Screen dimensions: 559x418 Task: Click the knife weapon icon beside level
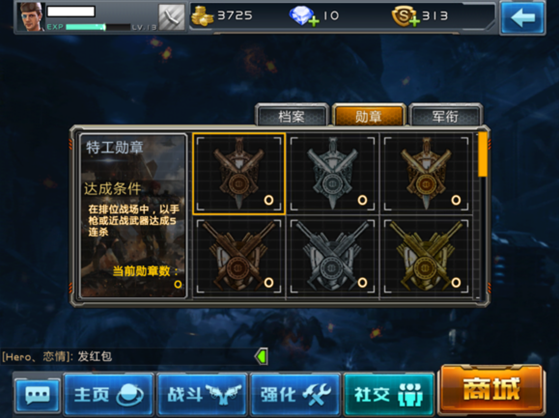pos(171,17)
